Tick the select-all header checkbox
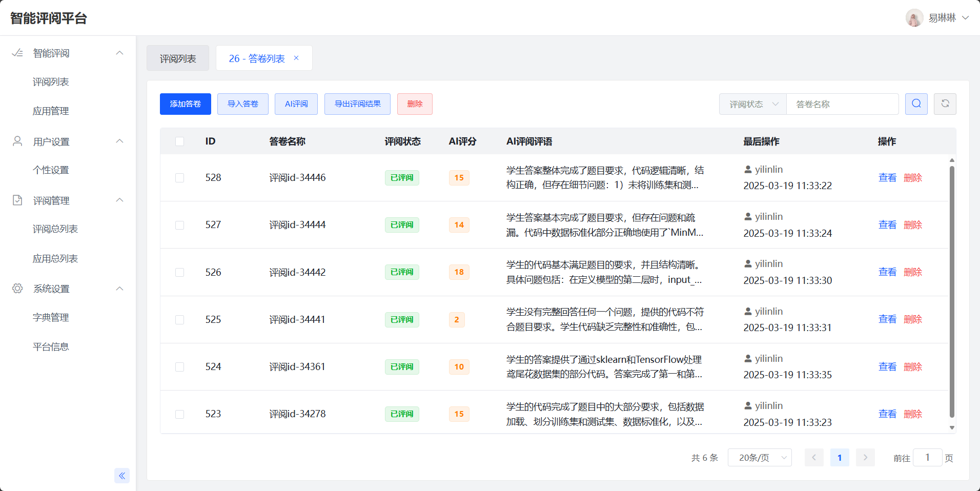Viewport: 980px width, 491px height. point(179,141)
